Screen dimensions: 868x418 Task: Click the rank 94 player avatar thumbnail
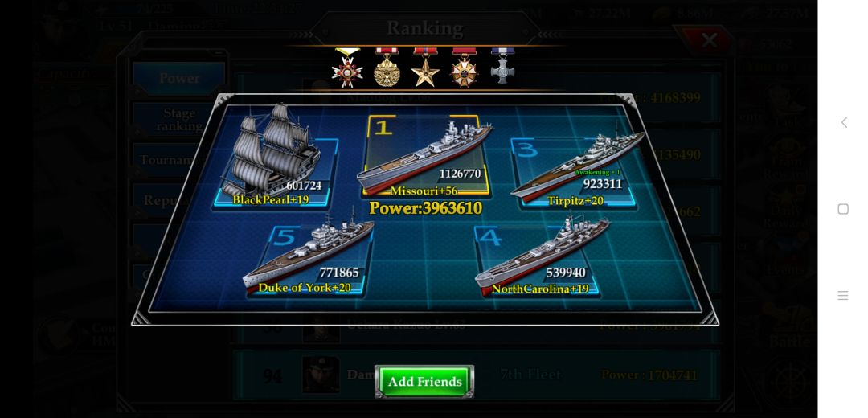(321, 375)
